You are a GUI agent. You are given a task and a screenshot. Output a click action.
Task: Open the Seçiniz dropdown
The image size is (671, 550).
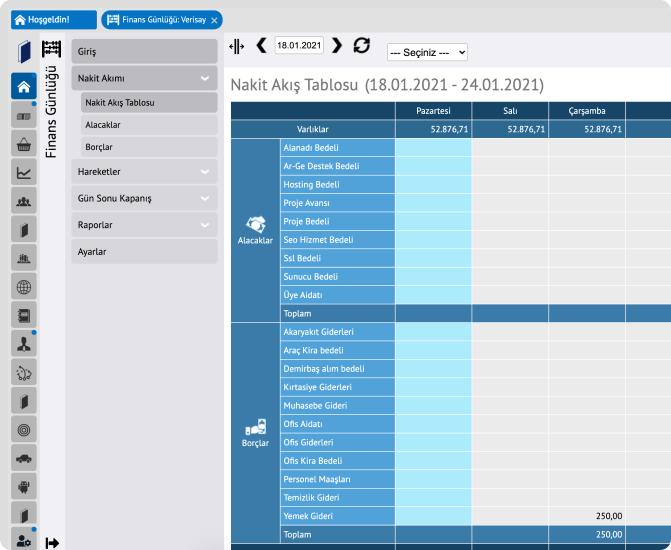(427, 52)
